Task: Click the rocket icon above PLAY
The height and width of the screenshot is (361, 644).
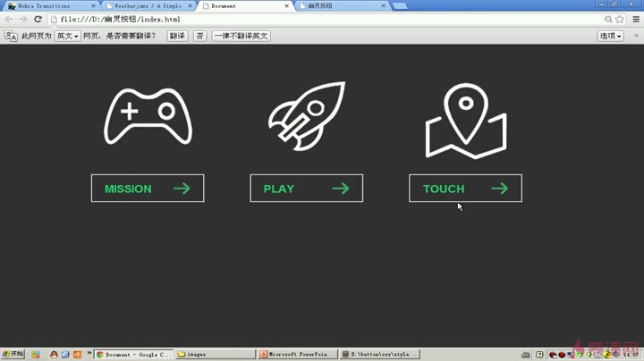Action: click(307, 116)
